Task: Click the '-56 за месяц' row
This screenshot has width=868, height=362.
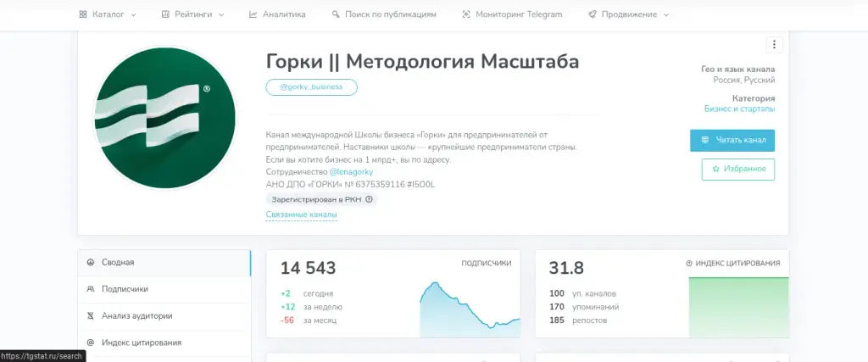Action: (309, 320)
